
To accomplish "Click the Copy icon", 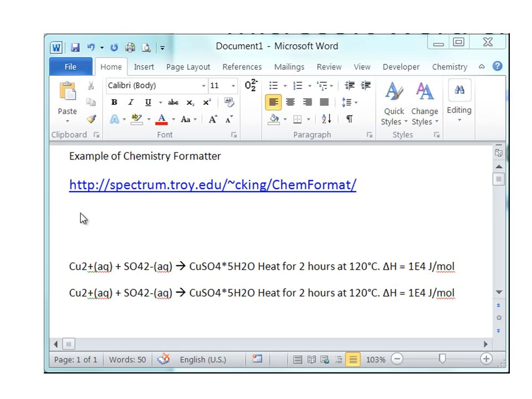I will [x=91, y=102].
